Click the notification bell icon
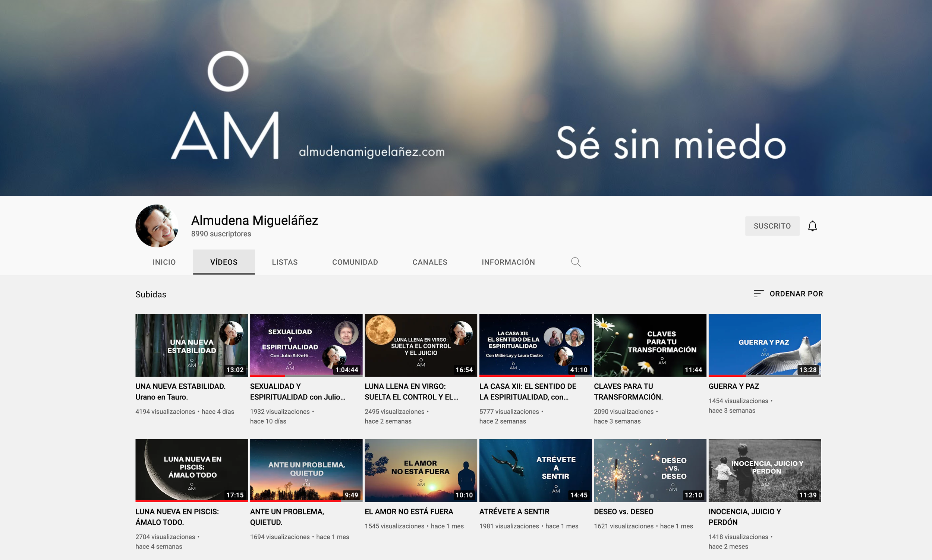The height and width of the screenshot is (560, 932). (x=812, y=226)
